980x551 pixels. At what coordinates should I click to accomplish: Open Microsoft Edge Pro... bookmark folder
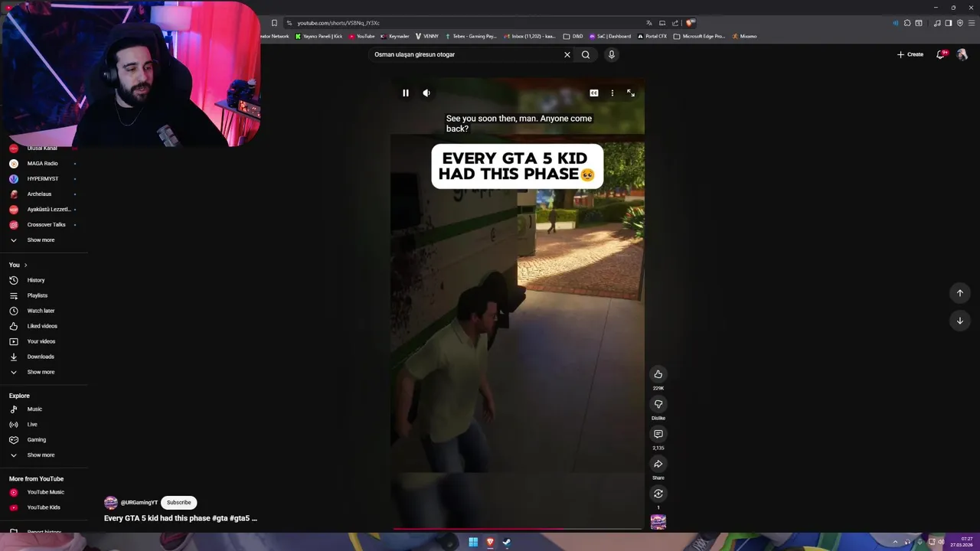(x=699, y=37)
